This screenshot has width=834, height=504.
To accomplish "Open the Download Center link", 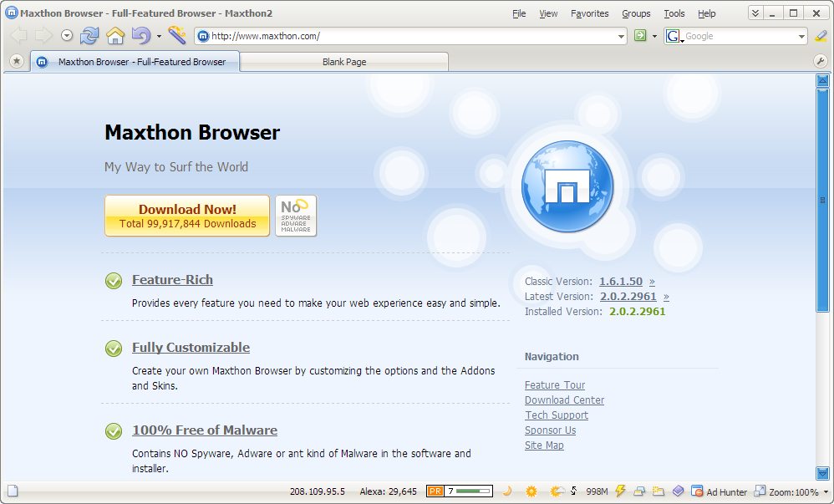I will pos(564,400).
